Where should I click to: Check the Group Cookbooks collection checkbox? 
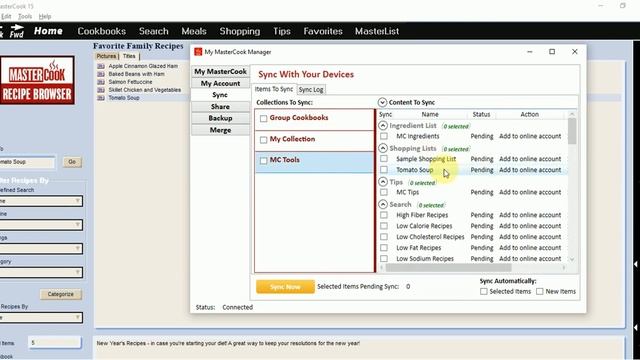pyautogui.click(x=264, y=118)
